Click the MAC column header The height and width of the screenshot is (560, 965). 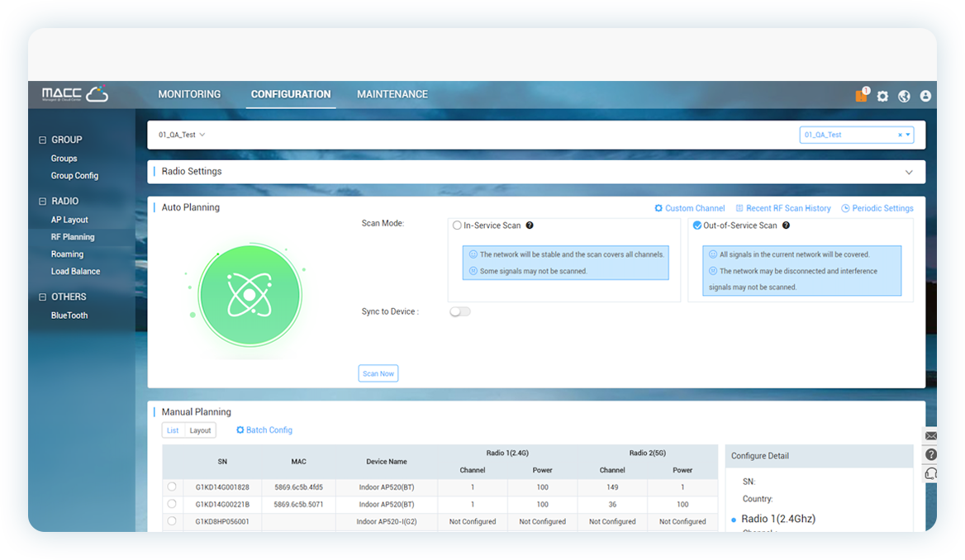298,462
